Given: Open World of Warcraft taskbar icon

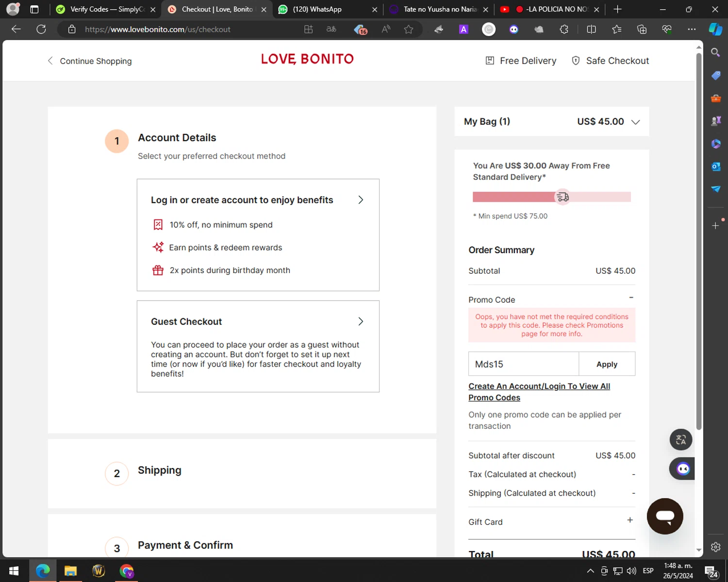Looking at the screenshot, I should pyautogui.click(x=99, y=571).
